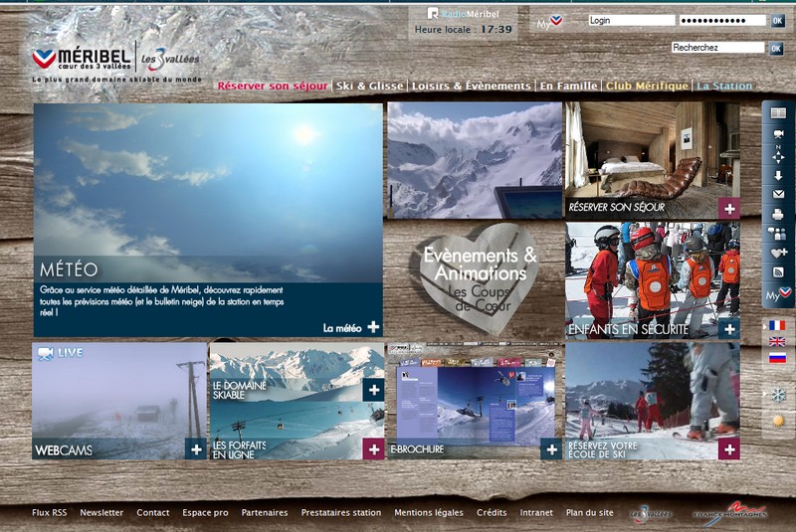Open the Réserver son séjour menu
This screenshot has width=796, height=532.
point(273,86)
